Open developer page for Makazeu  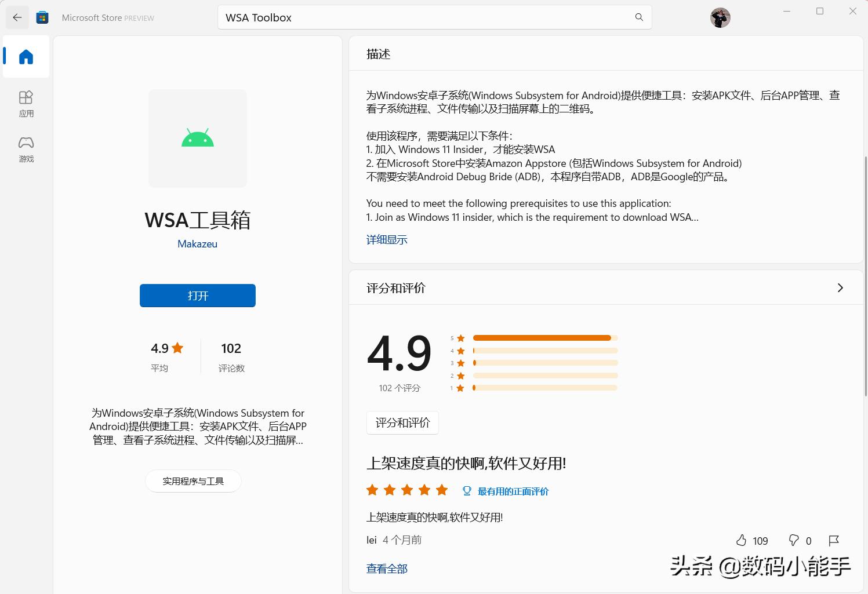coord(197,243)
